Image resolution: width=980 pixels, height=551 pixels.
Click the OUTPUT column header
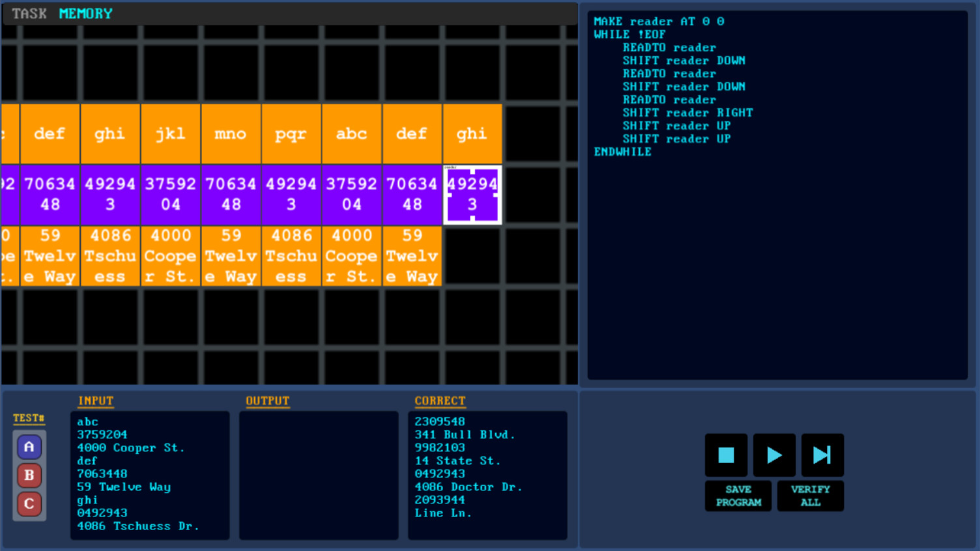coord(268,401)
